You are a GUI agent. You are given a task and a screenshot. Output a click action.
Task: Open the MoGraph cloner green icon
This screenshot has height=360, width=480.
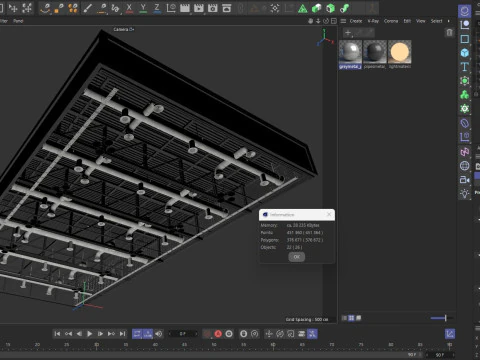click(x=465, y=95)
